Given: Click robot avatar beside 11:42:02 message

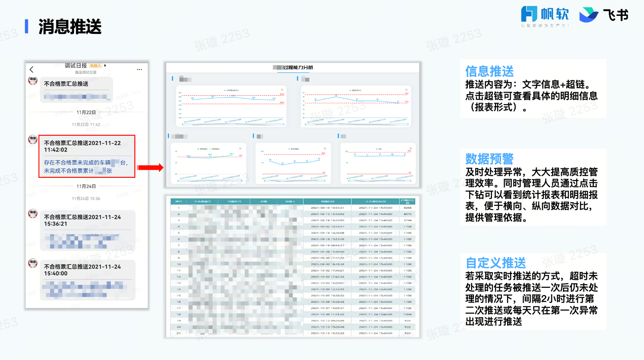Looking at the screenshot, I should (x=33, y=140).
